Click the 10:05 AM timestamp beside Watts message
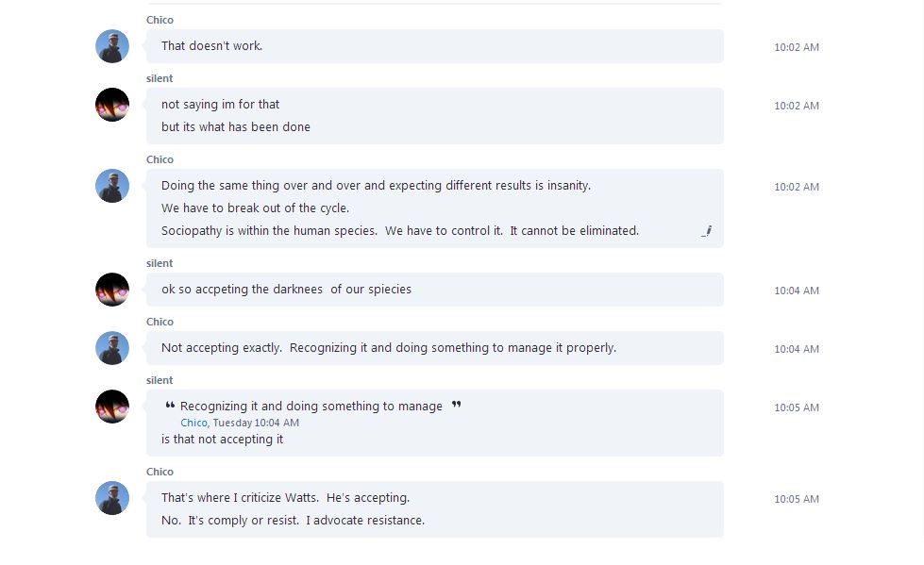924x565 pixels. point(797,499)
